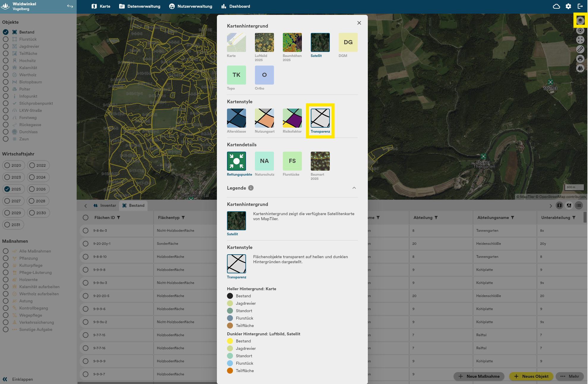Open the Abteilungsname column filter
Screen dimensions: 588x384
pos(513,218)
